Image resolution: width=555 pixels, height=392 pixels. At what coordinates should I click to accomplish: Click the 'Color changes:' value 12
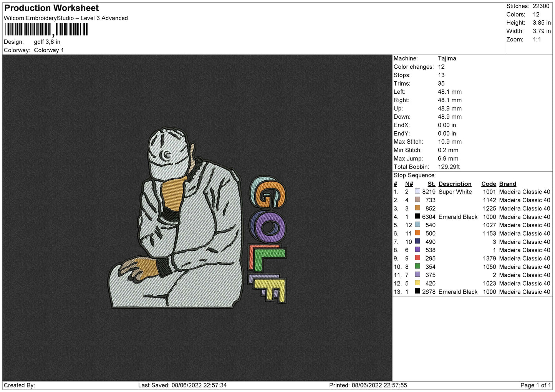click(x=441, y=67)
